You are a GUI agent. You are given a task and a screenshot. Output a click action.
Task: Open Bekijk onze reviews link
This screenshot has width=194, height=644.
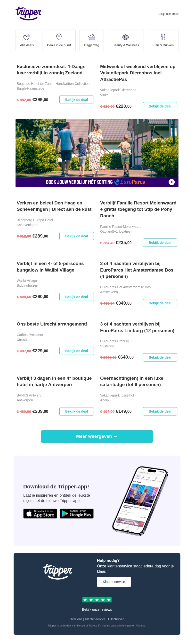97,609
